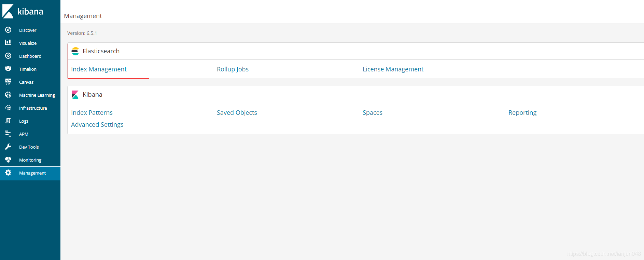Open the Index Management link
Viewport: 644px width, 260px height.
99,69
